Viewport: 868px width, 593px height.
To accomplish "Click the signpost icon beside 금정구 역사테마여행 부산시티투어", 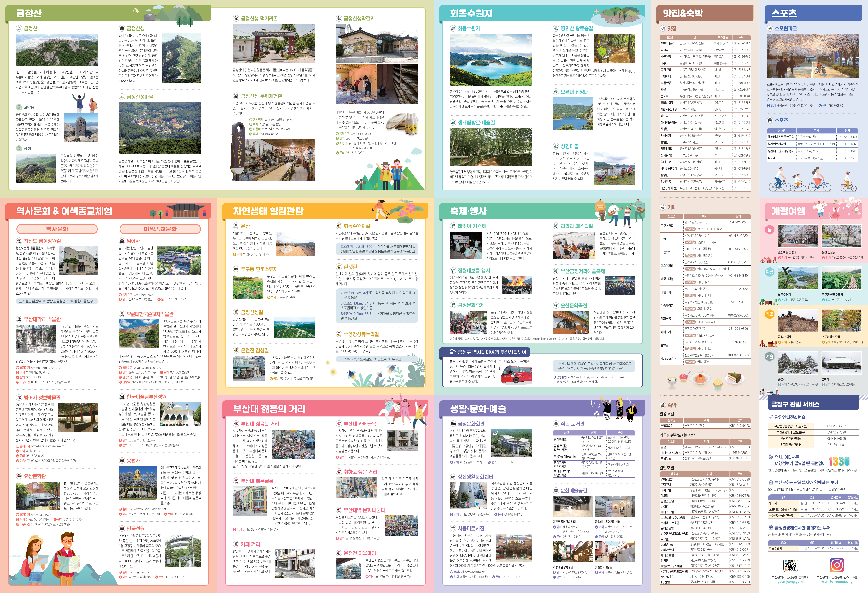I will 453,352.
